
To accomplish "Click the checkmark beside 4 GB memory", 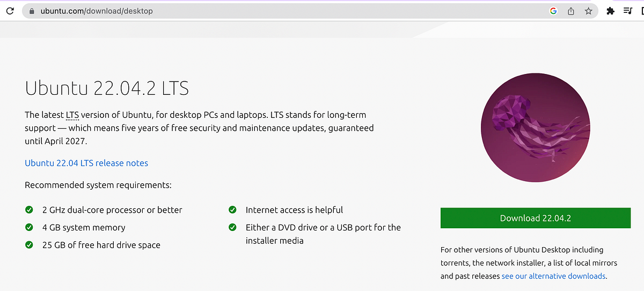I will point(30,227).
